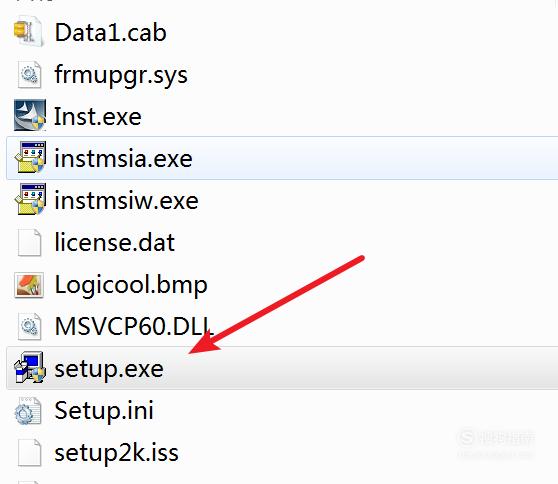Click the instmsiw.exe installer icon
Screen dimensions: 558x484
[30, 199]
